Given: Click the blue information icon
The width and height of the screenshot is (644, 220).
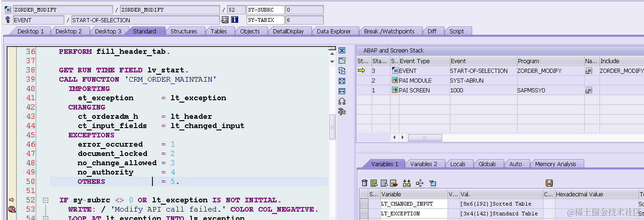Looking at the screenshot, I should point(235,19).
